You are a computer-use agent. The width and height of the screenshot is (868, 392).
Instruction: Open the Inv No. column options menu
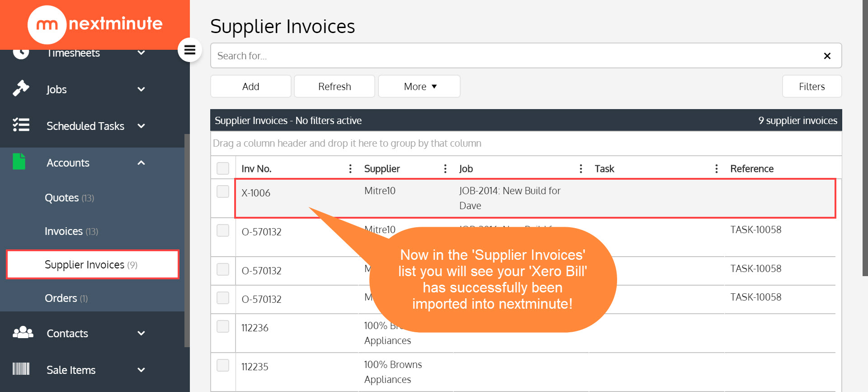click(x=350, y=169)
